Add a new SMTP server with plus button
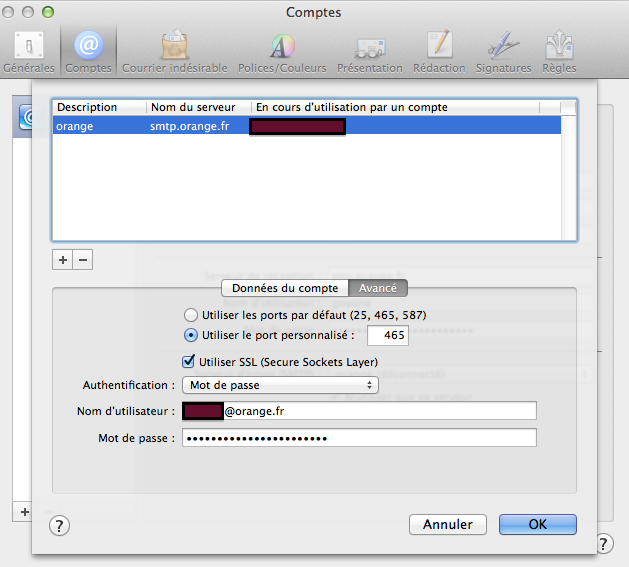Image resolution: width=629 pixels, height=567 pixels. point(63,260)
